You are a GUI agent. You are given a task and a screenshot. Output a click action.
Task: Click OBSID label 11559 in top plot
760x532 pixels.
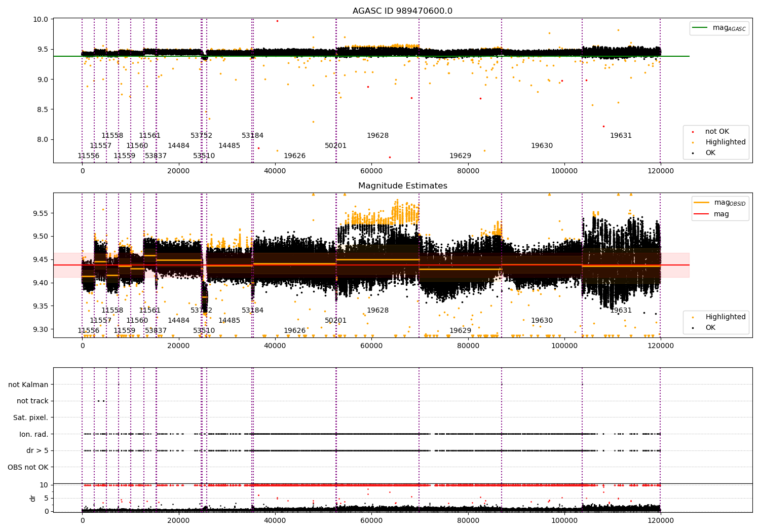pyautogui.click(x=125, y=156)
